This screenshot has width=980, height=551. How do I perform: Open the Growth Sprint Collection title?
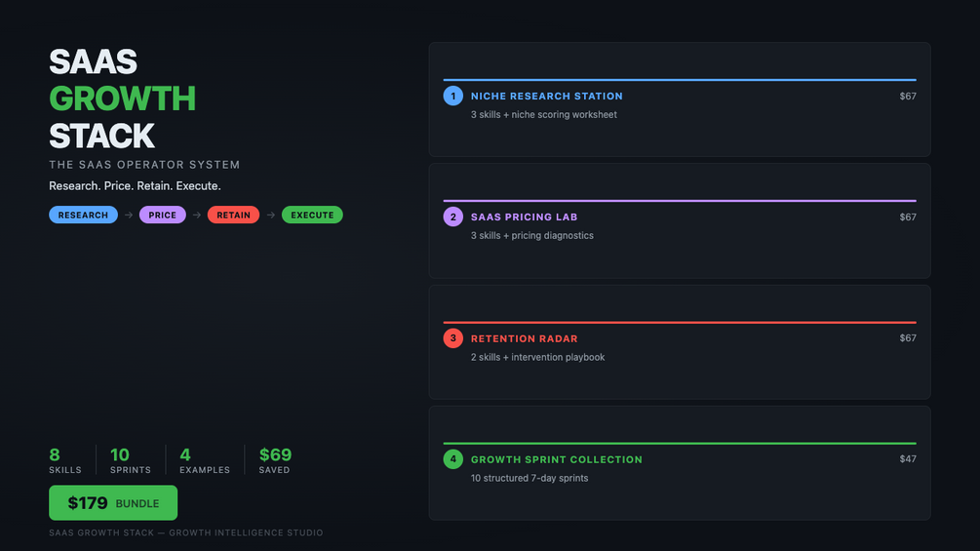[556, 460]
